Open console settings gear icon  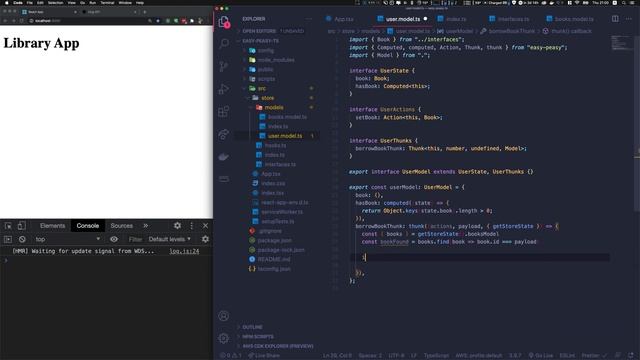click(x=205, y=239)
